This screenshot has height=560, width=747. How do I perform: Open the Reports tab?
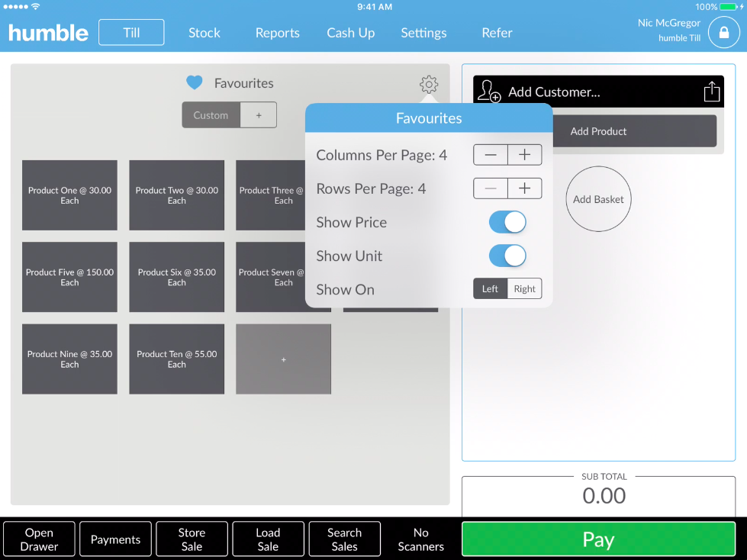(x=277, y=33)
